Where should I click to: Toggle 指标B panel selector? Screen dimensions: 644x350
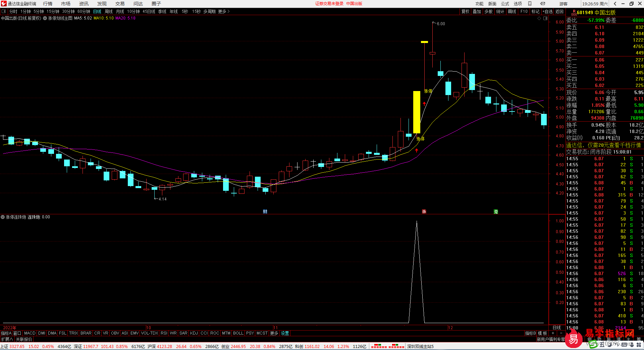pyautogui.click(x=530, y=333)
